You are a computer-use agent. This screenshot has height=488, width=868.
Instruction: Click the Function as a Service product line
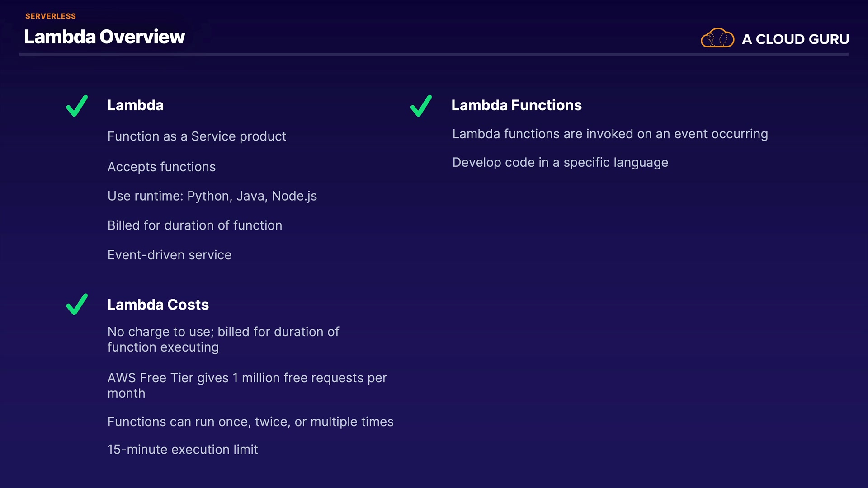(197, 136)
